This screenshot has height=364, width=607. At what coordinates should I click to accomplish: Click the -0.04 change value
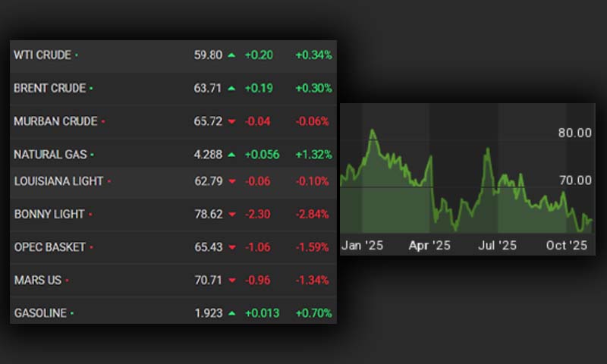point(257,121)
